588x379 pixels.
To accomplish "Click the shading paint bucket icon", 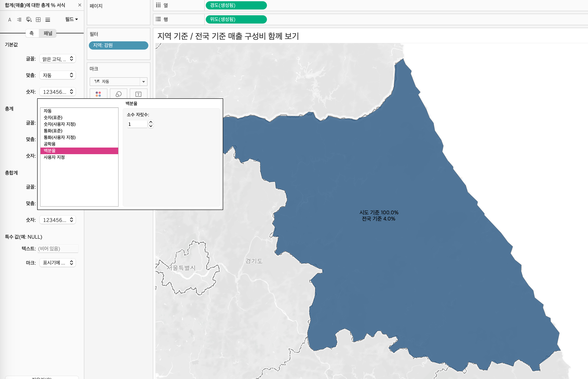I will coord(29,20).
